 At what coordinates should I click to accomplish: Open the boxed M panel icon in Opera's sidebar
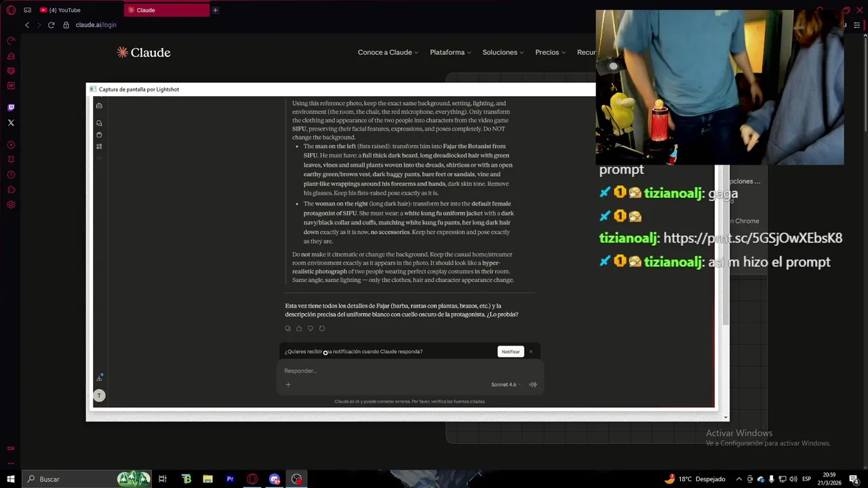coord(11,86)
